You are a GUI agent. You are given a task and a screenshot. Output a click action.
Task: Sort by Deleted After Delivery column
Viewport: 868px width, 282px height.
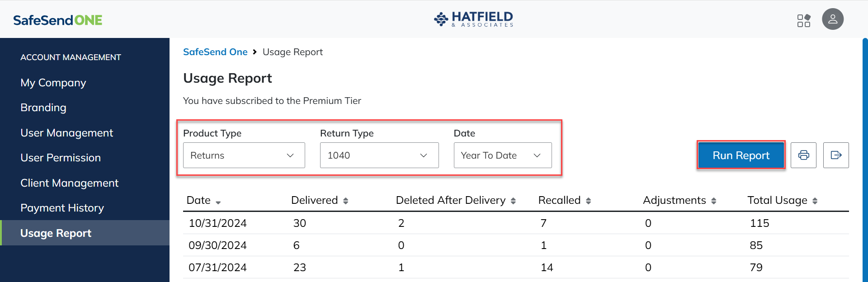pyautogui.click(x=513, y=201)
